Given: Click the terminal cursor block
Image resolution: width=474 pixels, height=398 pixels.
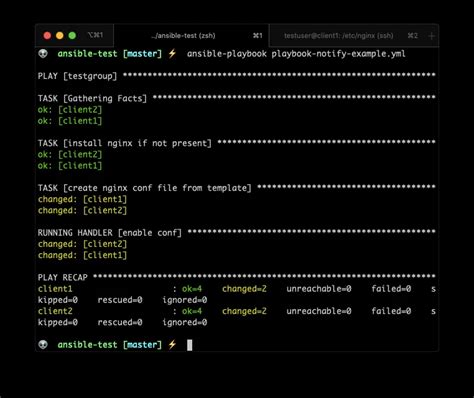Looking at the screenshot, I should (x=189, y=345).
